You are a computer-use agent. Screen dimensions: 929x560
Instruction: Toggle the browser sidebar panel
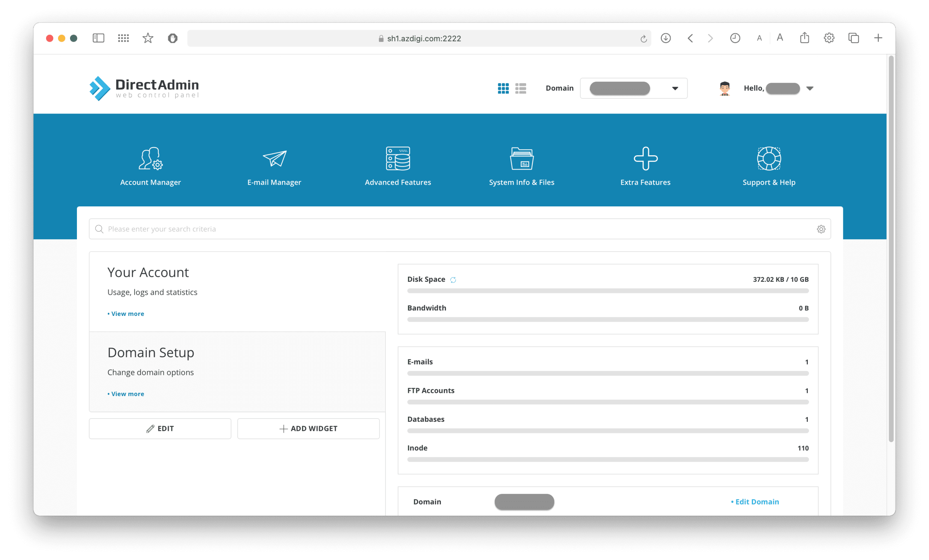[98, 38]
